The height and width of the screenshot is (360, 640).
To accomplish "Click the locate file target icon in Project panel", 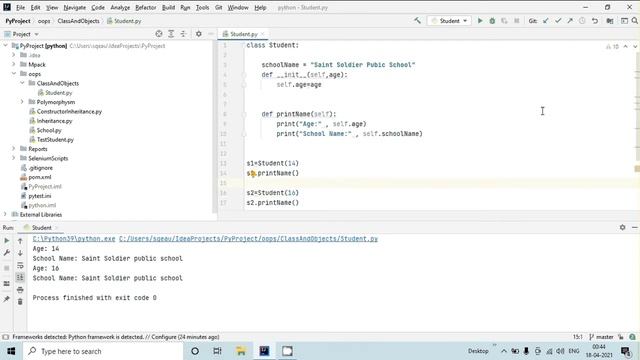I will [x=159, y=34].
